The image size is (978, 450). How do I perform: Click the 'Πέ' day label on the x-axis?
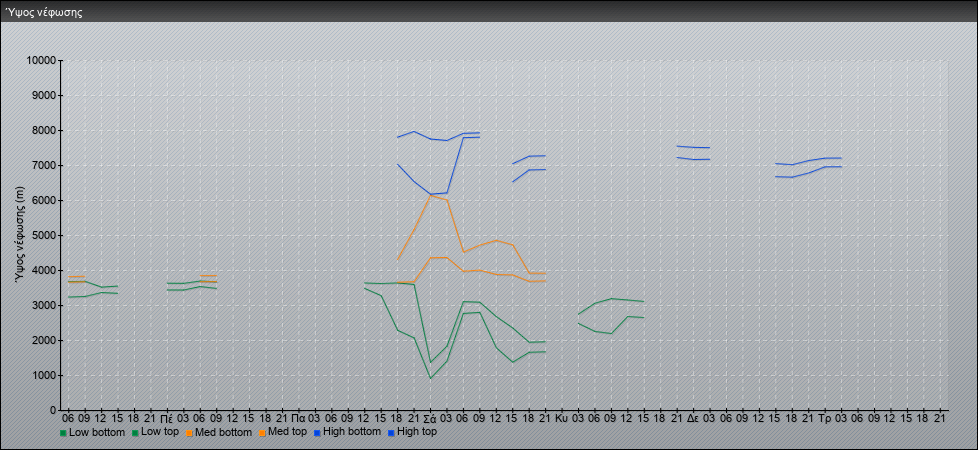click(167, 418)
